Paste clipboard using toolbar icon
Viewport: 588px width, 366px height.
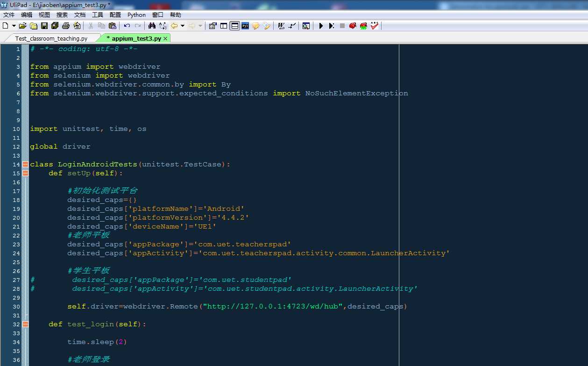pyautogui.click(x=112, y=26)
